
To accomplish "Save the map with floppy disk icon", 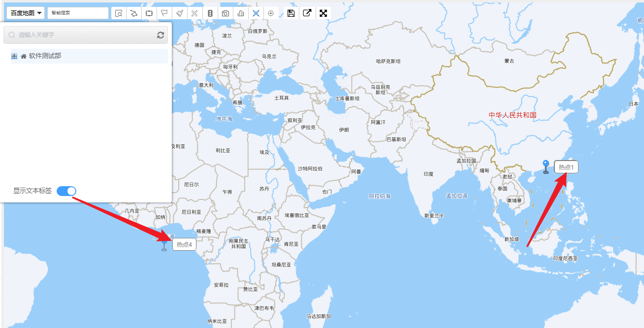I will (x=291, y=13).
